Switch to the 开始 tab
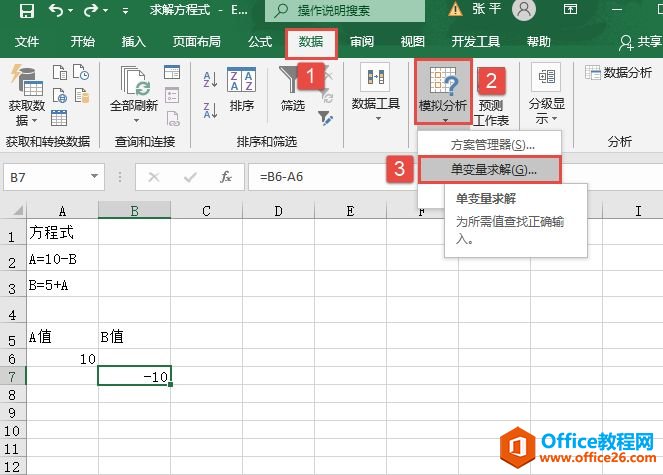 pos(82,41)
